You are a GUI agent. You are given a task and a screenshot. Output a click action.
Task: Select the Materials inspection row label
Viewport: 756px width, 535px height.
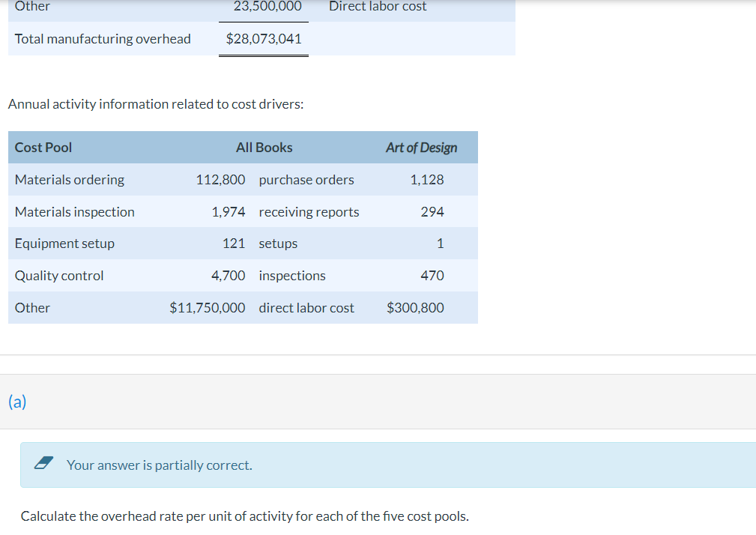click(75, 212)
